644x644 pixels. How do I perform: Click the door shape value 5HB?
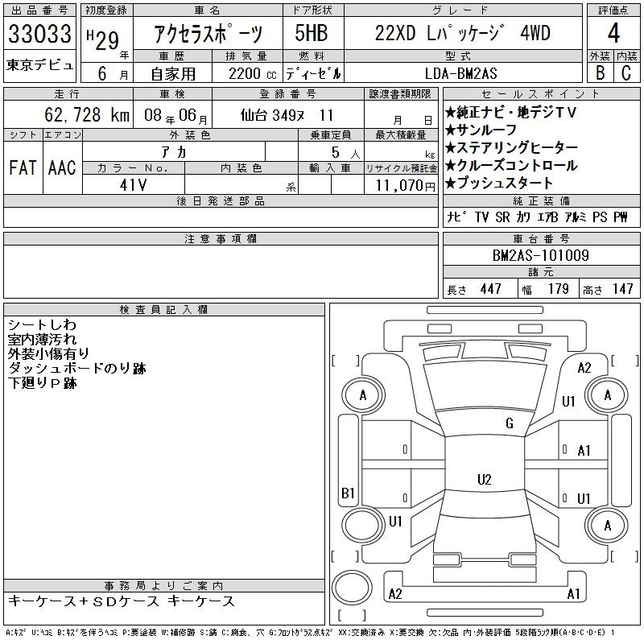point(312,33)
